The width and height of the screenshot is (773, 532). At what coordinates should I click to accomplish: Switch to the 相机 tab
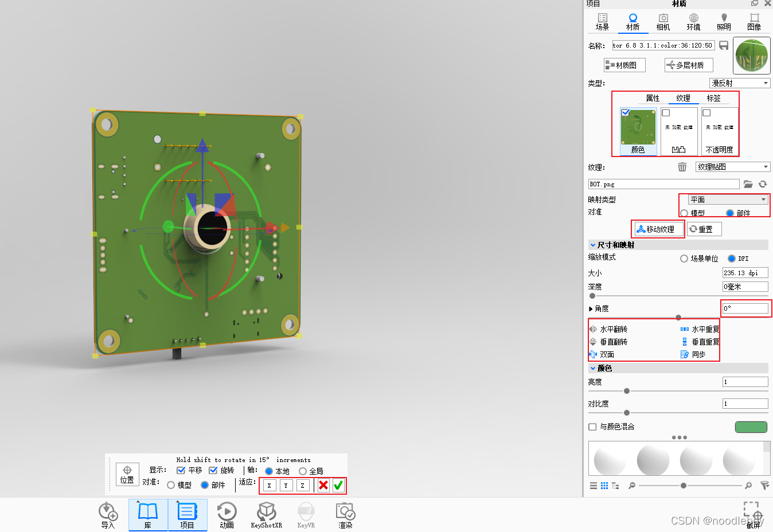tap(663, 22)
